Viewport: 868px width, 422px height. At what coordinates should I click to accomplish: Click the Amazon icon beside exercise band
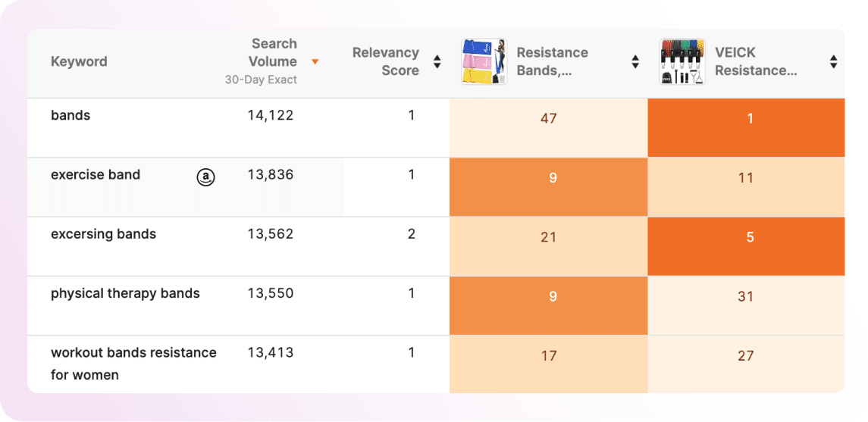205,177
